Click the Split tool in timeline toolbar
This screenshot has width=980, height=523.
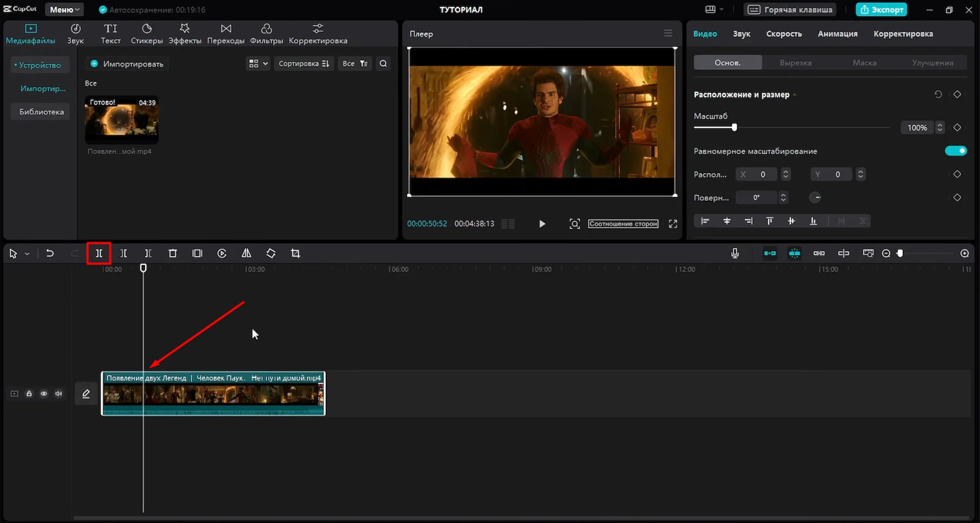[99, 253]
